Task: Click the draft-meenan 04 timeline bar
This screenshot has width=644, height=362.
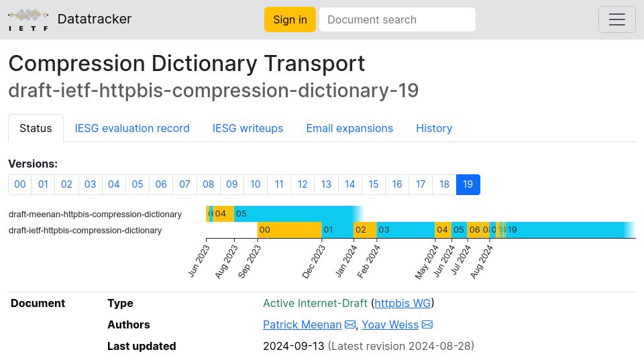Action: pos(223,214)
